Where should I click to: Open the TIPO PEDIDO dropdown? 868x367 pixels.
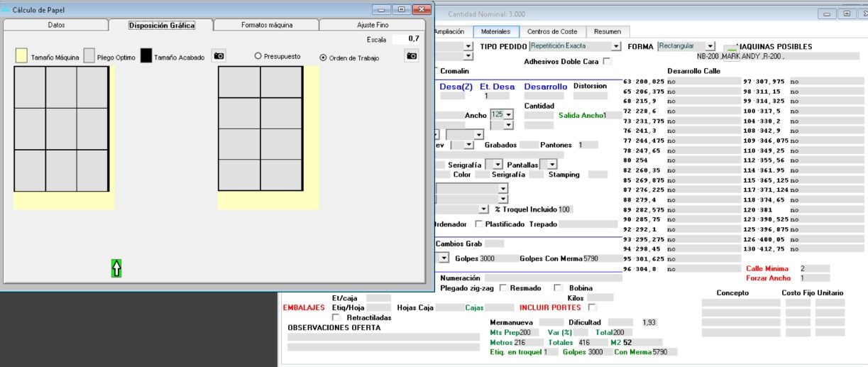(x=616, y=46)
